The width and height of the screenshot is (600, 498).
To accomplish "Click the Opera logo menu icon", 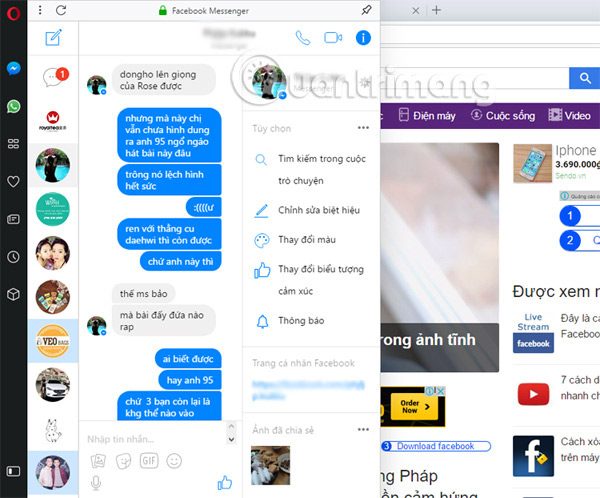I will click(x=13, y=13).
